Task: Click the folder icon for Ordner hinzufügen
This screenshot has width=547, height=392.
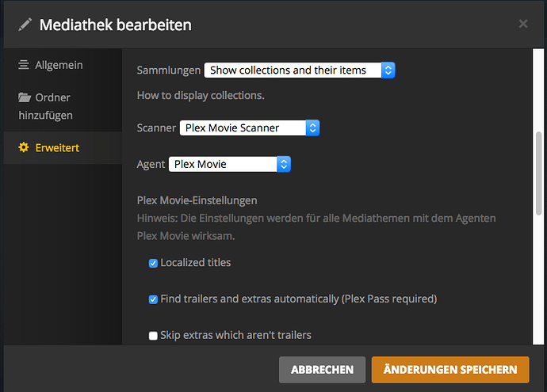Action: click(24, 98)
